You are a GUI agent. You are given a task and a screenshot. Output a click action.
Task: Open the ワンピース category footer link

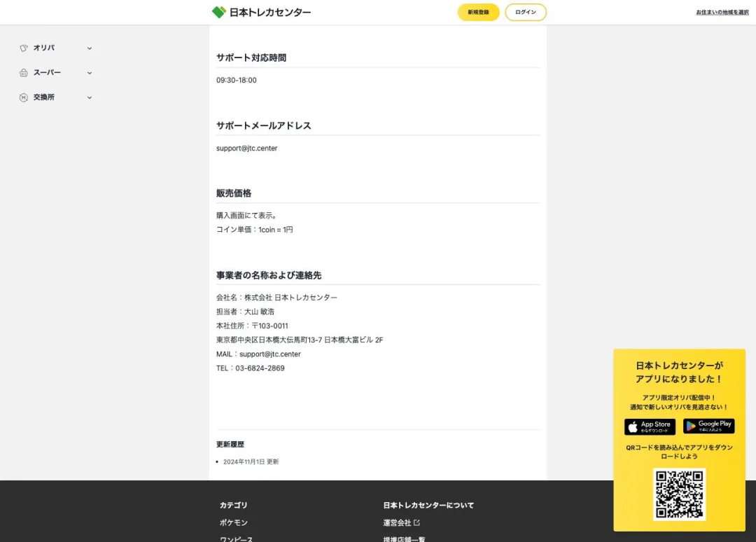coord(237,539)
